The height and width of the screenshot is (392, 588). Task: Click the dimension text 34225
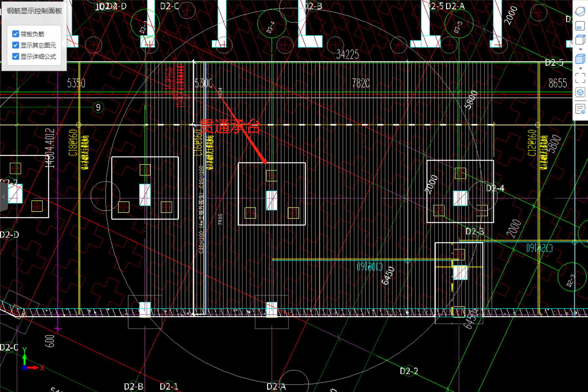[x=348, y=55]
